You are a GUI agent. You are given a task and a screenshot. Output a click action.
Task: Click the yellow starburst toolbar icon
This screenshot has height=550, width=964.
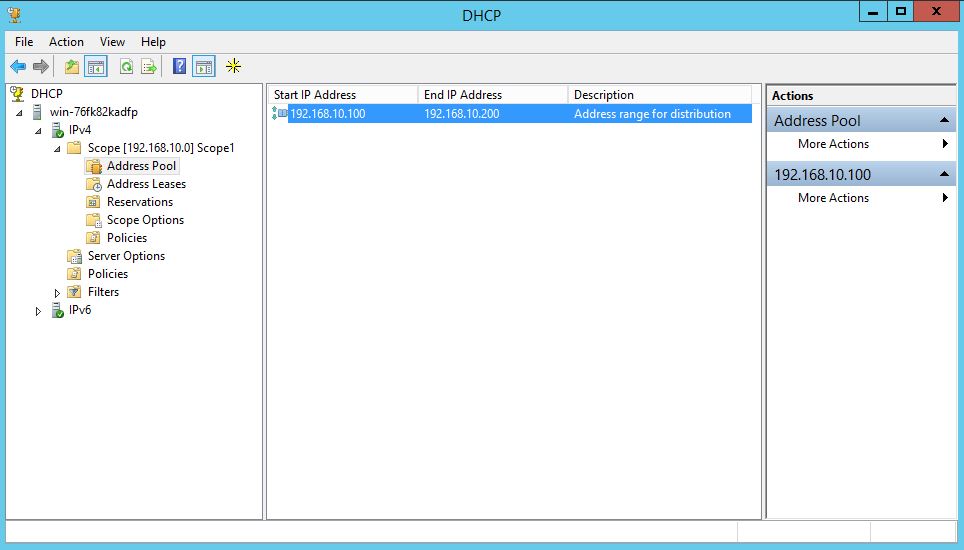(x=233, y=67)
